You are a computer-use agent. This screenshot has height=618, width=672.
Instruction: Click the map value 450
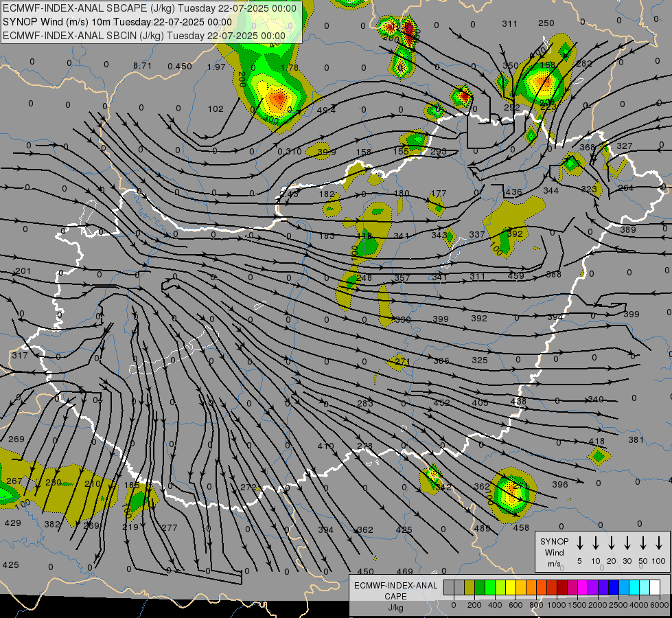(x=366, y=572)
